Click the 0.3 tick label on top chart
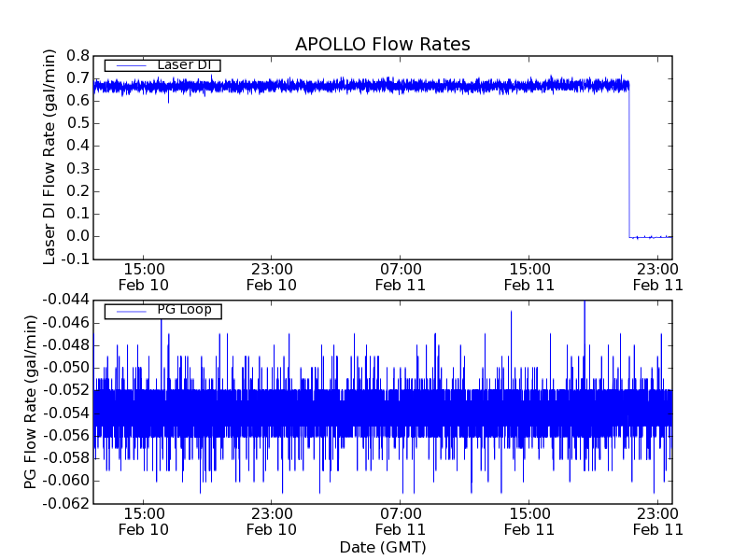747x560 pixels. (x=78, y=169)
